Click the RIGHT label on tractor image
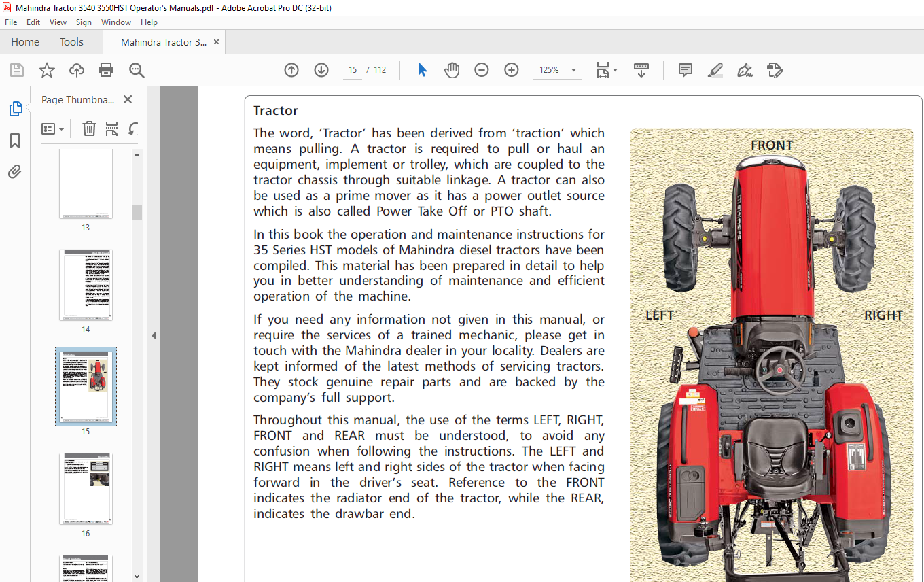Viewport: 924px width, 582px height. coord(883,315)
